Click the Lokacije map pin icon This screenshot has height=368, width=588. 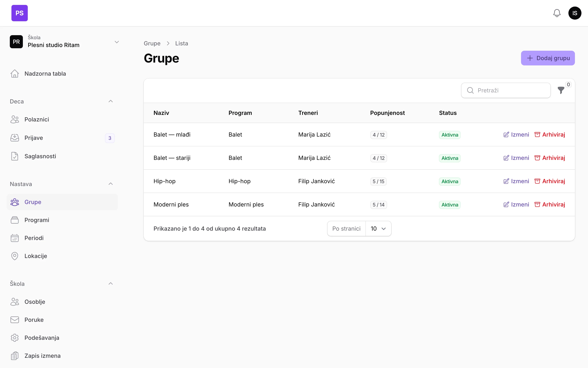[x=14, y=256]
